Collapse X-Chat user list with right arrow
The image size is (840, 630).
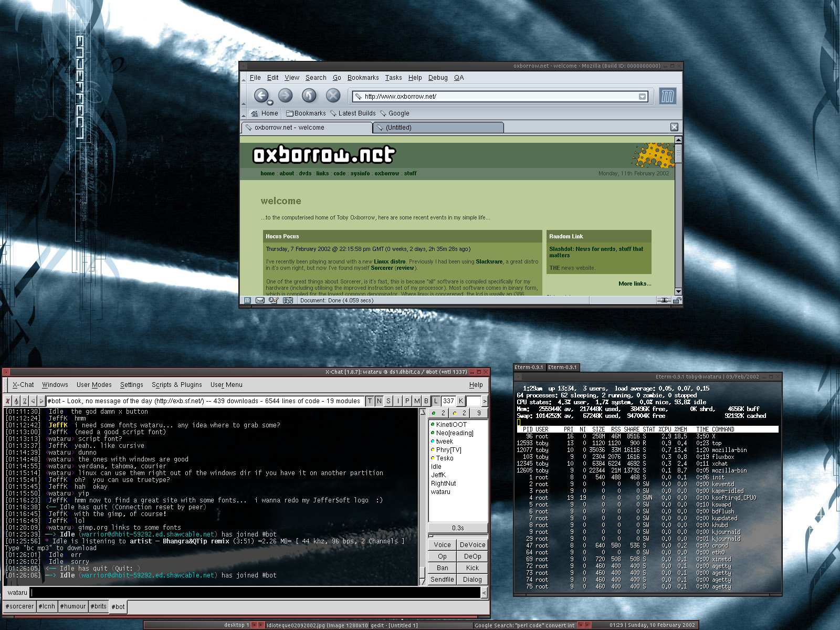point(485,401)
